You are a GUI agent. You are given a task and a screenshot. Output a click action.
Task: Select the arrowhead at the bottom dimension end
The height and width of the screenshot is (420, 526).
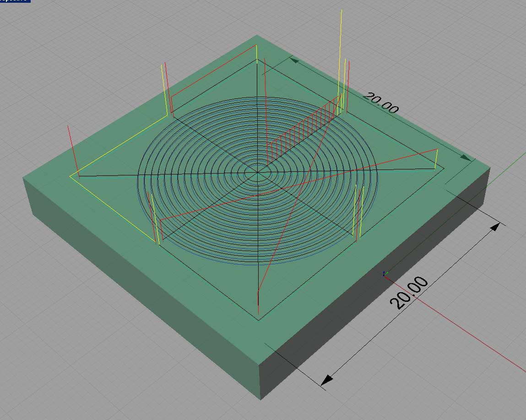[x=327, y=380]
